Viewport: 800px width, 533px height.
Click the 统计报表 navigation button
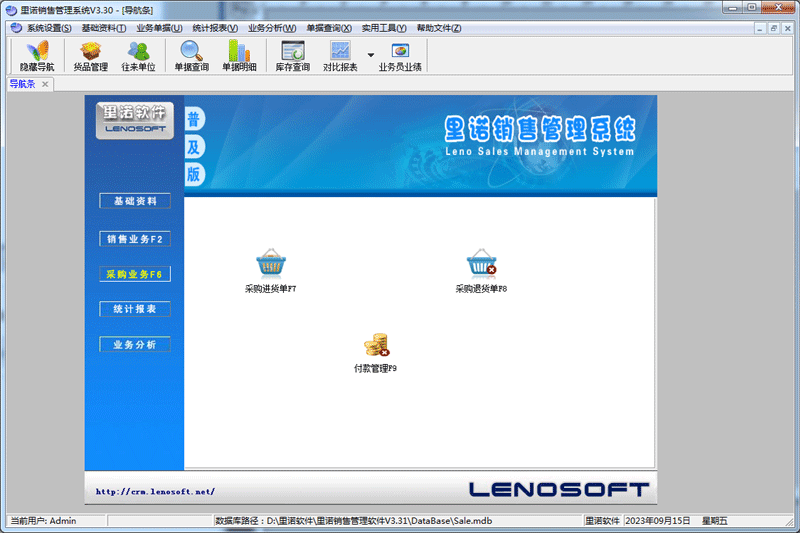(x=135, y=309)
